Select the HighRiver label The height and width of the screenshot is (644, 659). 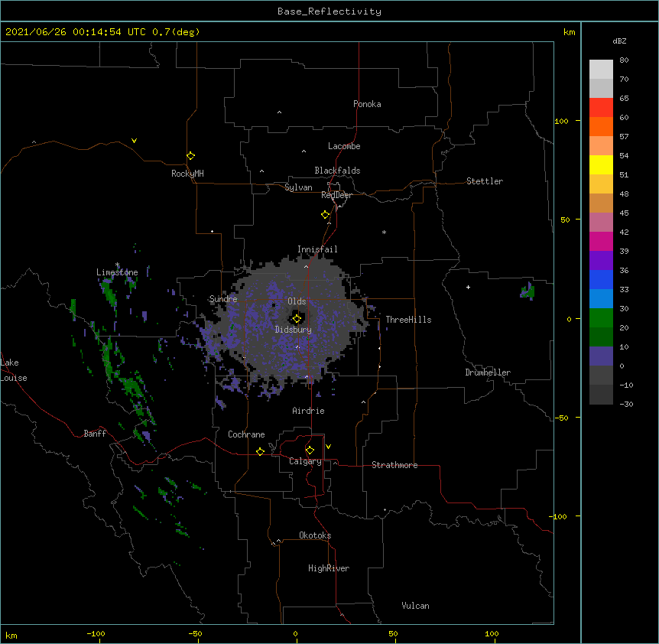[x=329, y=568]
